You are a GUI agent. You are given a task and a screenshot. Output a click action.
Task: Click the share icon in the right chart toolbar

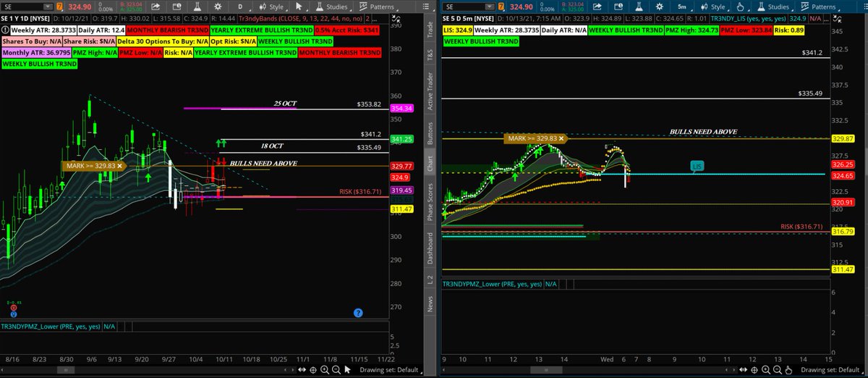pyautogui.click(x=597, y=7)
